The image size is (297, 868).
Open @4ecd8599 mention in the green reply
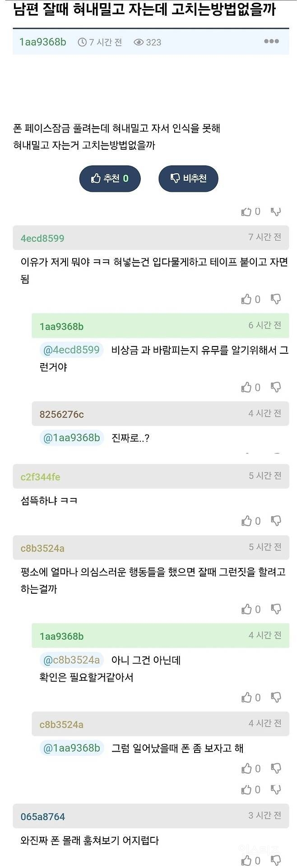pos(71,350)
